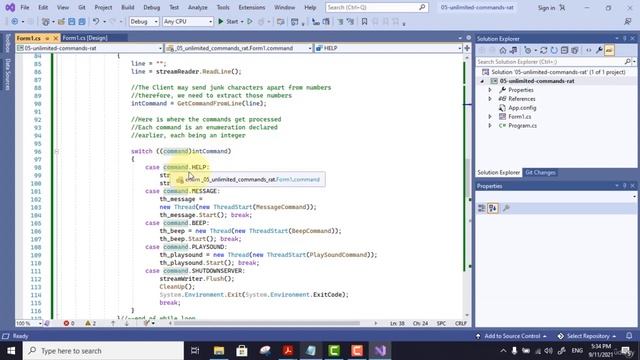Image resolution: width=640 pixels, height=360 pixels.
Task: Click highlighted Preview Selected Items icon
Action: point(609,51)
